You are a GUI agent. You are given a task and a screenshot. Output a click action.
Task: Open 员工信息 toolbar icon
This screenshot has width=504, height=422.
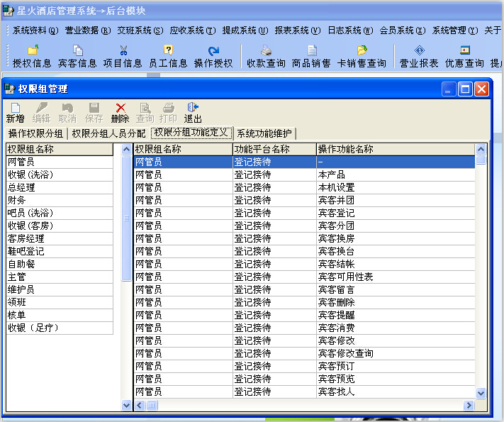click(x=168, y=50)
